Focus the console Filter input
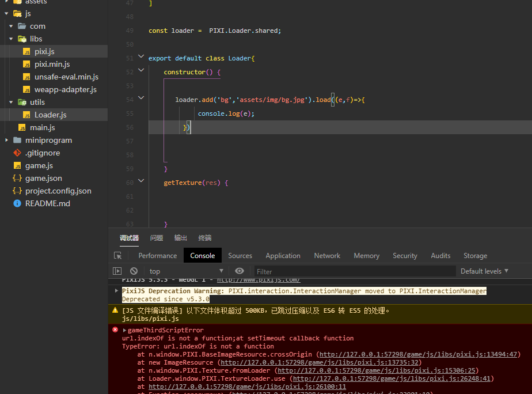Viewport: 532px width, 394px height. click(355, 271)
